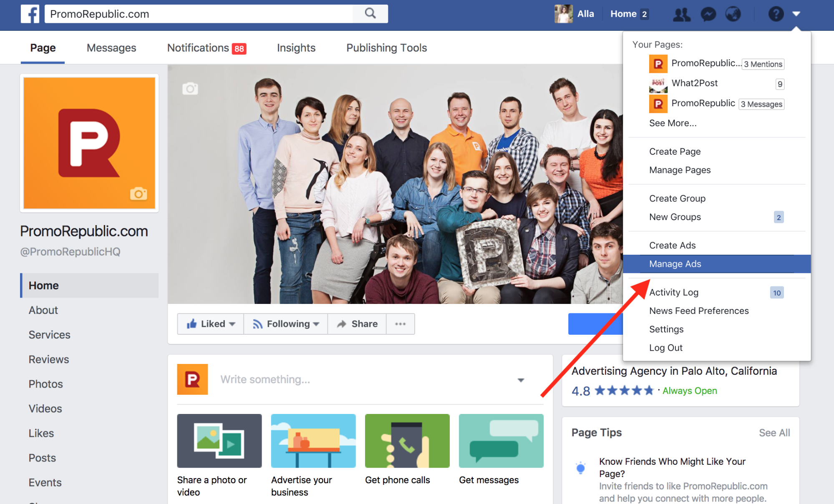Open the Notifications tab
This screenshot has width=834, height=504.
(x=207, y=48)
